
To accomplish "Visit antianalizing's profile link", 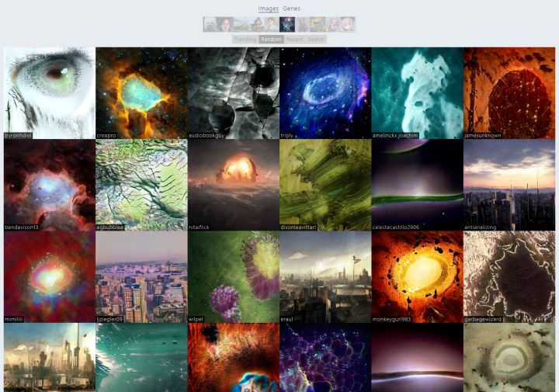I will tap(481, 227).
